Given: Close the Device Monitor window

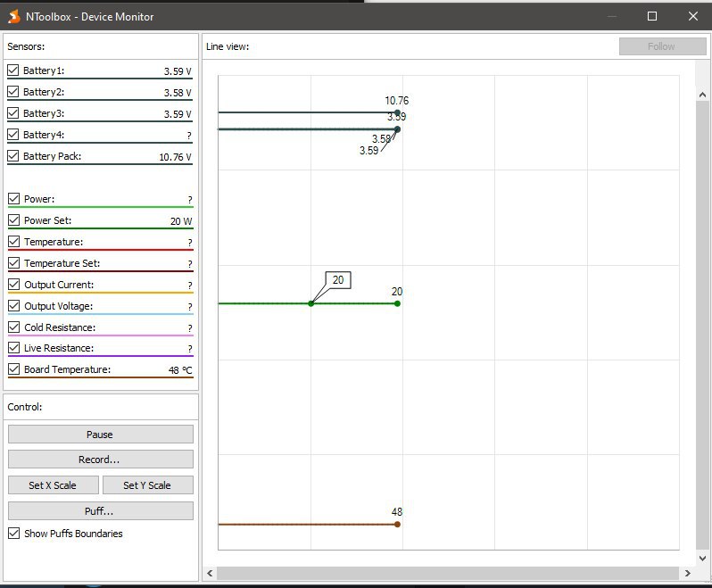Looking at the screenshot, I should pos(693,16).
